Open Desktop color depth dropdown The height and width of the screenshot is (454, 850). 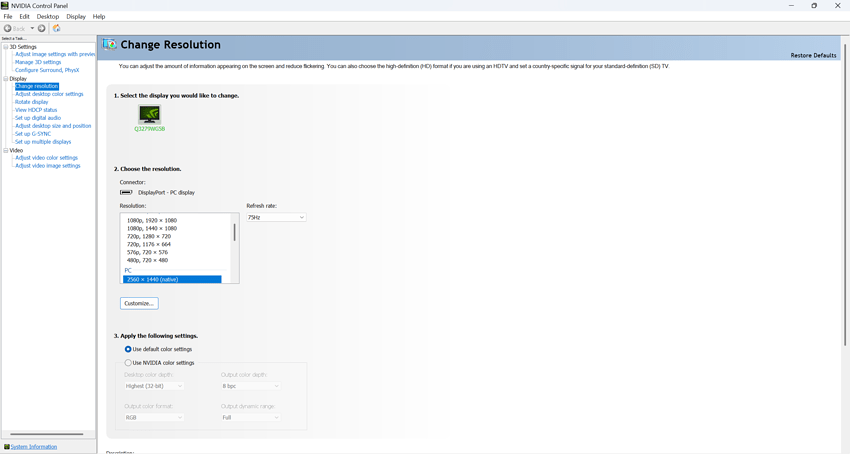154,386
